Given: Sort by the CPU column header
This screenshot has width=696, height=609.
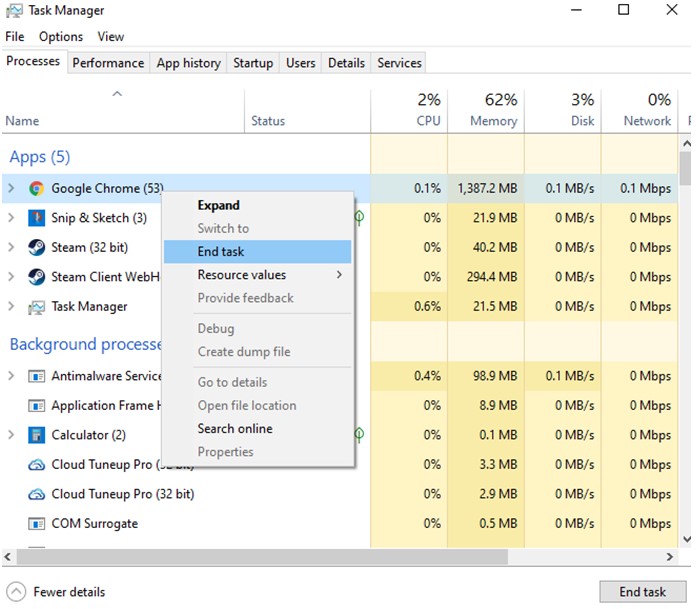Looking at the screenshot, I should (x=409, y=111).
